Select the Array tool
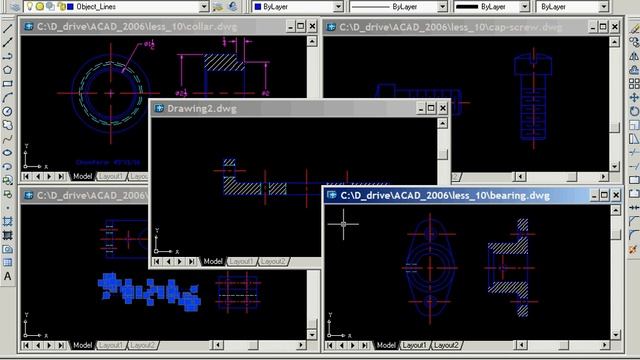The image size is (640, 360). tap(634, 84)
